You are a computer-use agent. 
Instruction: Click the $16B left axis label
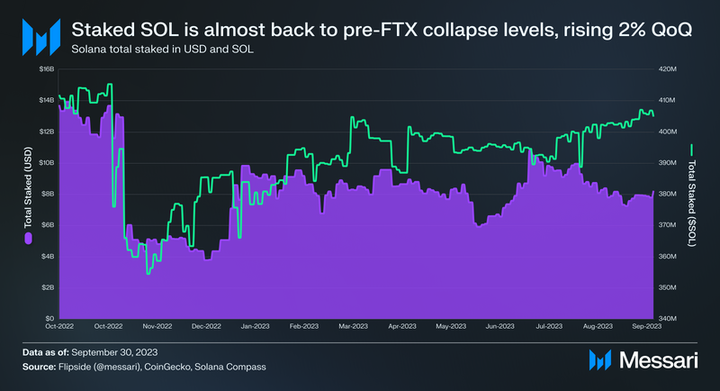coord(47,69)
